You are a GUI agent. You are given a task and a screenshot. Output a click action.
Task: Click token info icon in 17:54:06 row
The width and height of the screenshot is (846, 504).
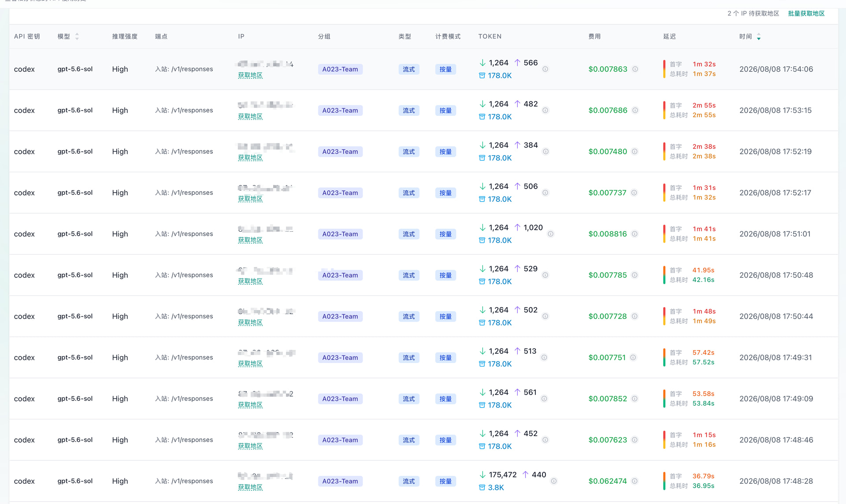545,69
